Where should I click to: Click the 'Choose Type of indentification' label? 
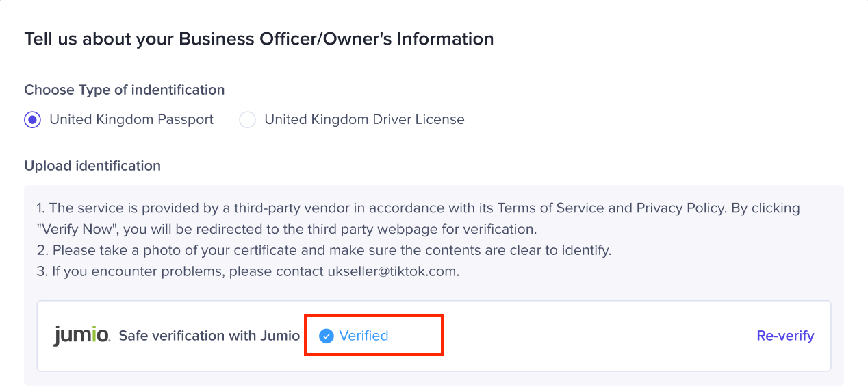[125, 90]
